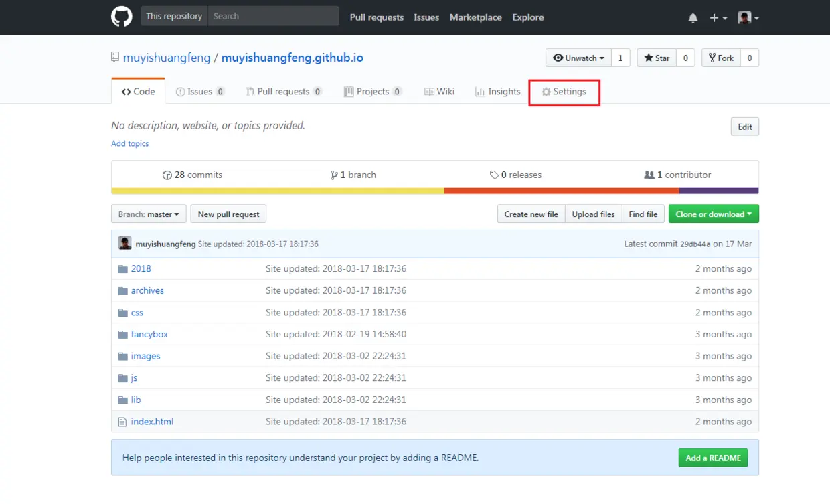This screenshot has height=504, width=830.
Task: Click the purple language bar segment
Action: tap(719, 191)
